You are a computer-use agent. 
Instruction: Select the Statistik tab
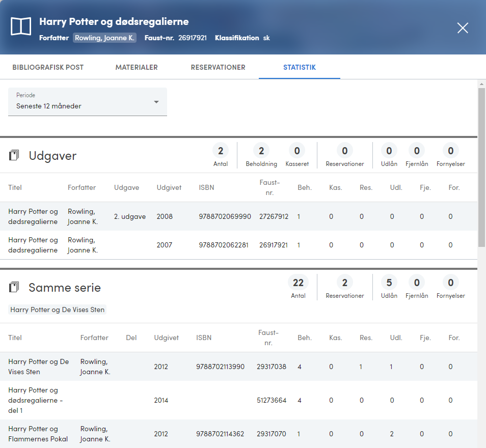coord(300,67)
